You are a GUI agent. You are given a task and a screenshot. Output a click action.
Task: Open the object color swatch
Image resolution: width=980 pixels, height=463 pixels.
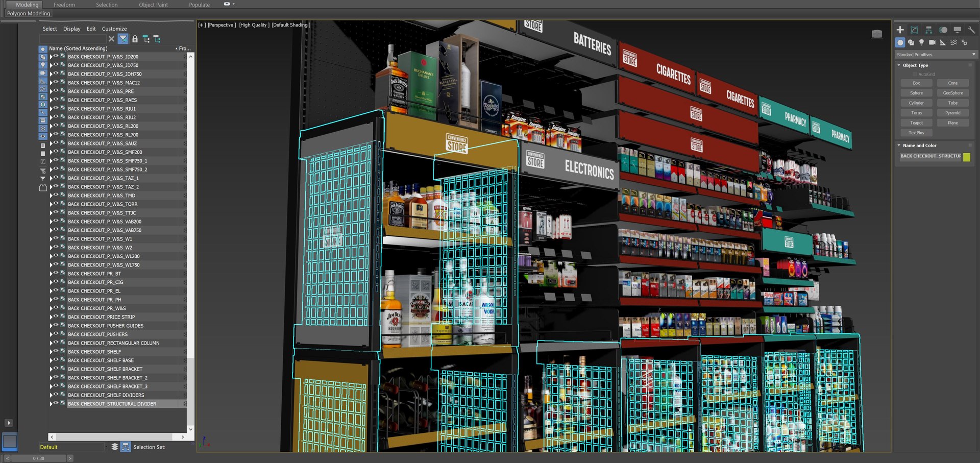pos(967,157)
